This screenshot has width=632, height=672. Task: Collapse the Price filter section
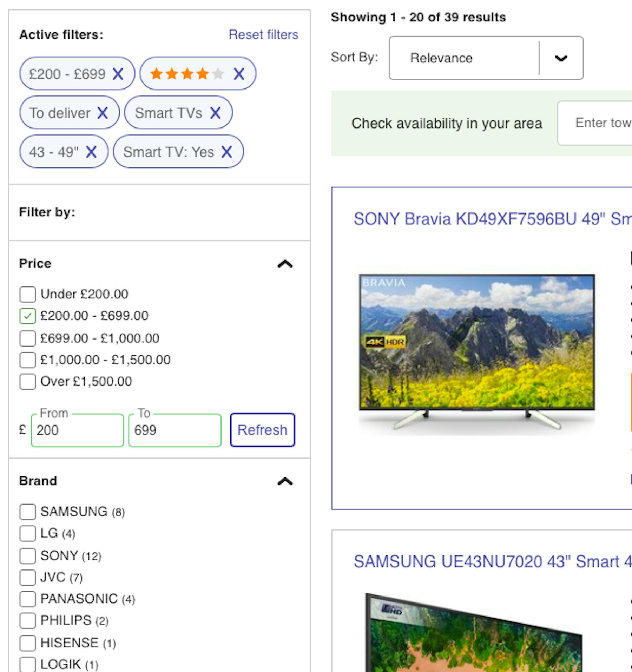tap(285, 264)
